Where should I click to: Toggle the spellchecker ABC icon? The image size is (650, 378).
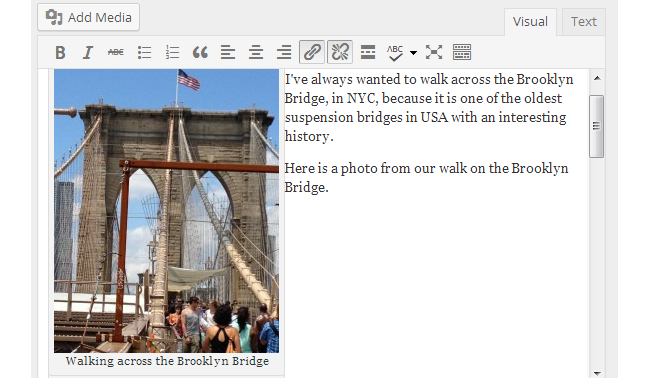coord(395,53)
